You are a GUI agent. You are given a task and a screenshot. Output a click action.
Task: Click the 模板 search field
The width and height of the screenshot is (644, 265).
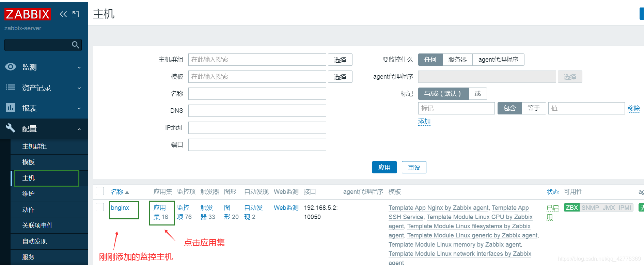coord(257,77)
